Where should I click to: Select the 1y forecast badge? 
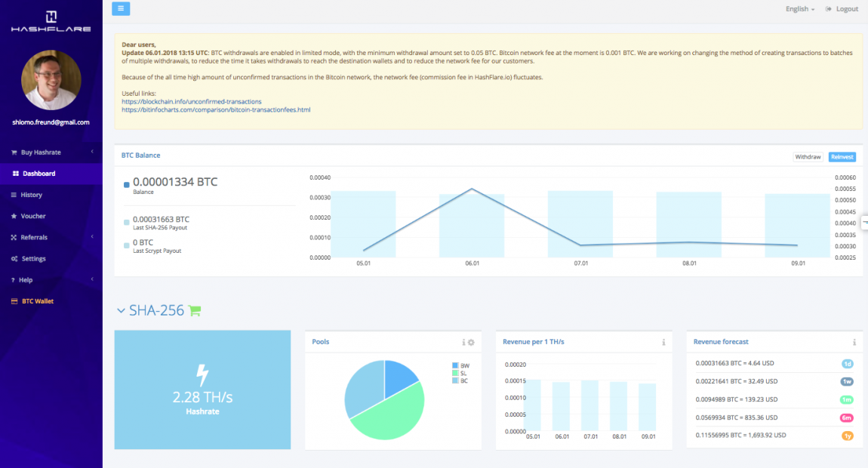(847, 436)
